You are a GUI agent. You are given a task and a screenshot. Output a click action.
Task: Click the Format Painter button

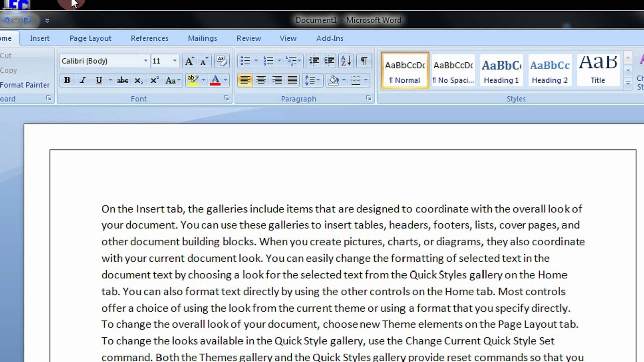[25, 85]
